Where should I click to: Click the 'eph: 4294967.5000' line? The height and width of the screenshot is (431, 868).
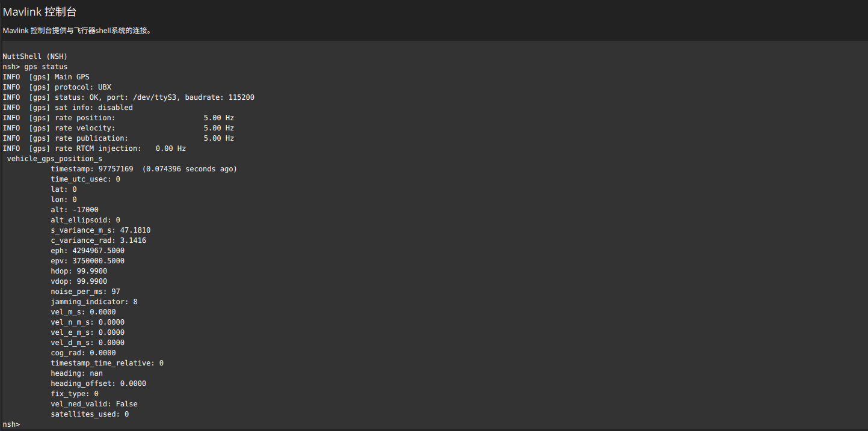pyautogui.click(x=88, y=251)
